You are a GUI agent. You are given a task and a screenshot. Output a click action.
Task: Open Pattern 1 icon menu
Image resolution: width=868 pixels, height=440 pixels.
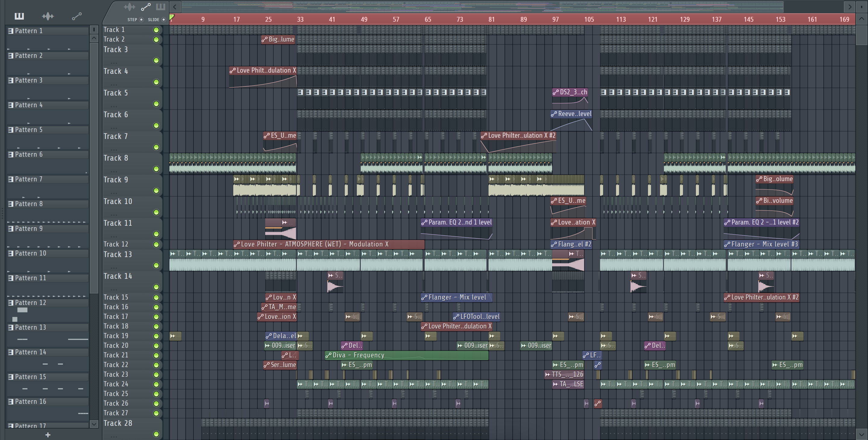[11, 31]
